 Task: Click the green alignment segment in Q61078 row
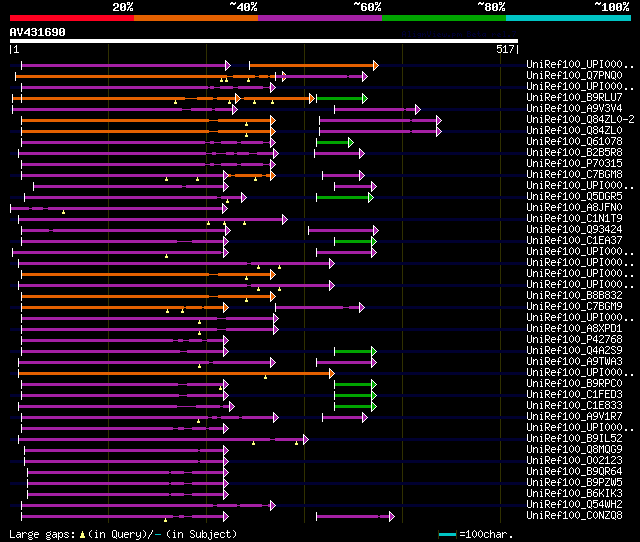pyautogui.click(x=335, y=142)
